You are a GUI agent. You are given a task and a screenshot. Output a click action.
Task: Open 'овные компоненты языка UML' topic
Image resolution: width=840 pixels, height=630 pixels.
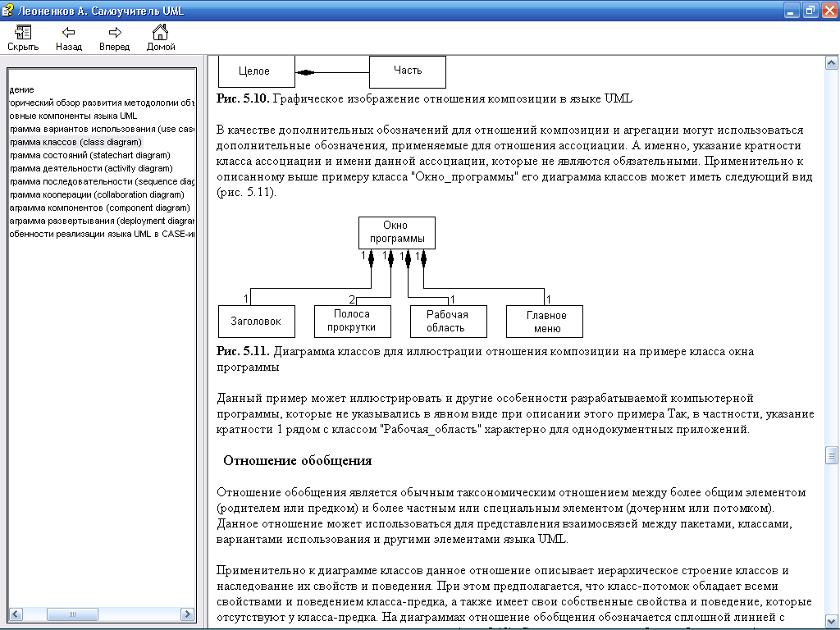(73, 116)
